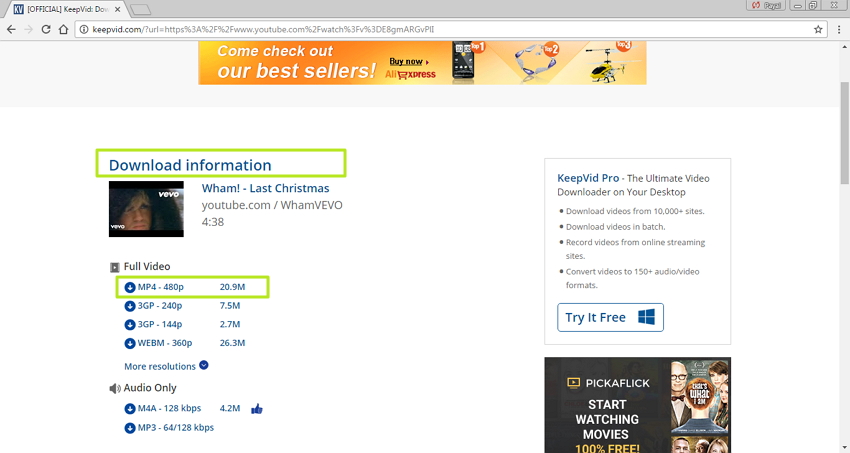Download the M4A - 128 kbps audio link
The width and height of the screenshot is (850, 453).
169,408
